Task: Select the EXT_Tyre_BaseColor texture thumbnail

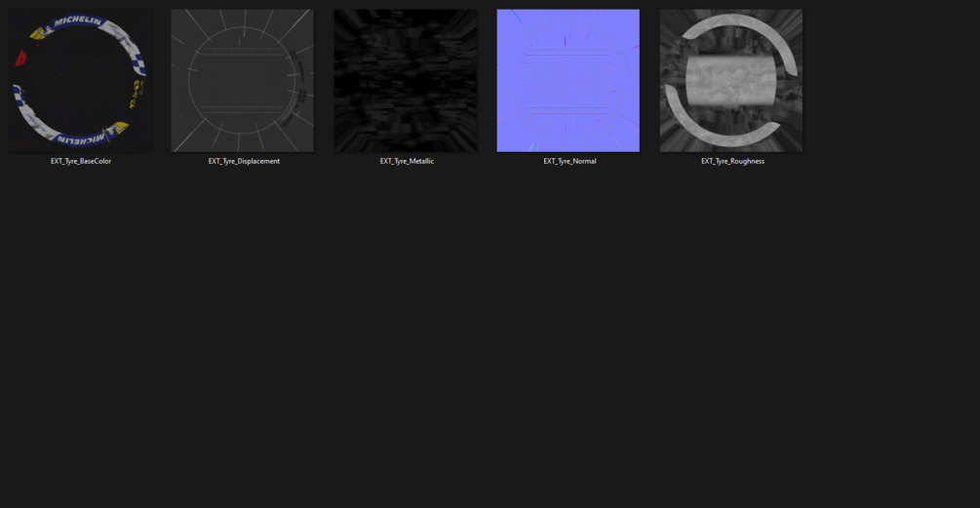Action: (80, 80)
